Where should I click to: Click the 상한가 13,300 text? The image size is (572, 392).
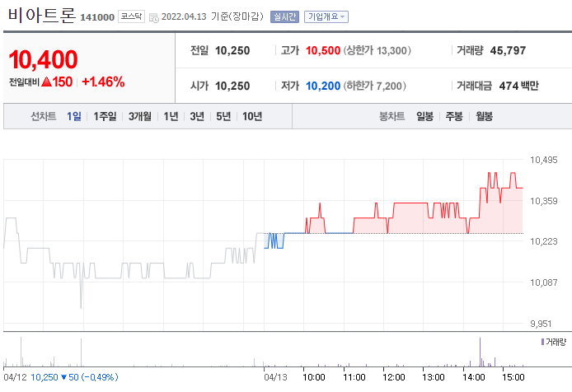377,51
